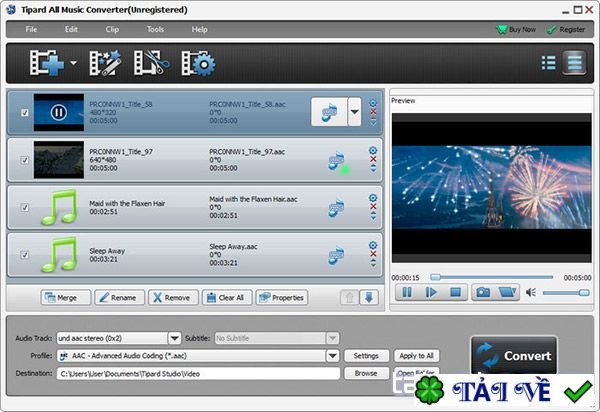Pause the preview playback
The image size is (600, 412).
[407, 292]
